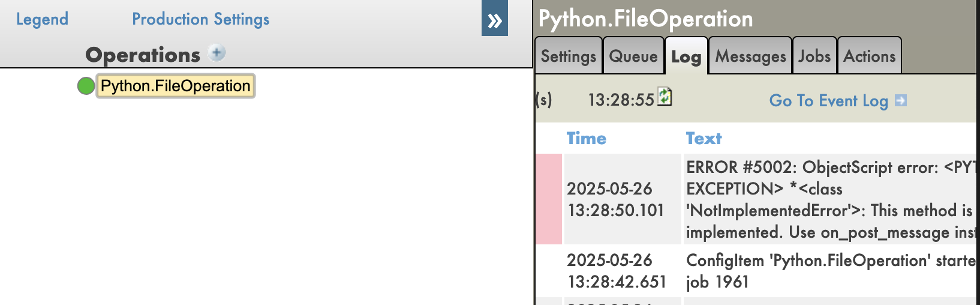
Task: Switch to the Queue tab
Action: tap(633, 56)
